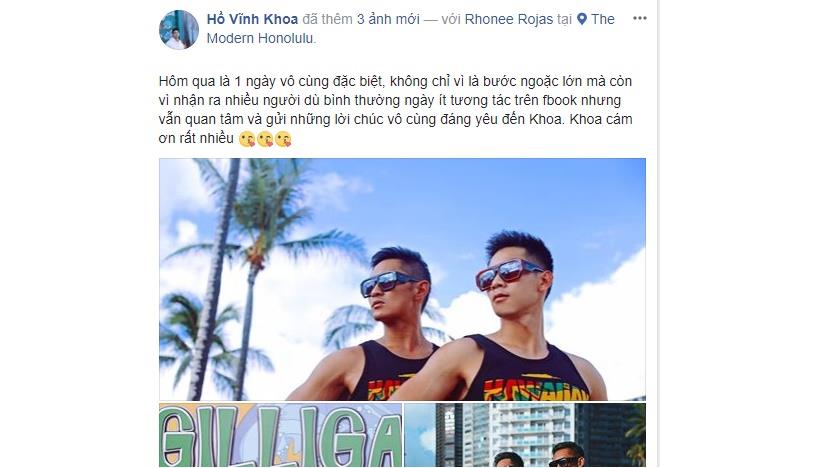819x468 pixels.
Task: Open The Modern Honolulu location link
Action: tap(411, 29)
